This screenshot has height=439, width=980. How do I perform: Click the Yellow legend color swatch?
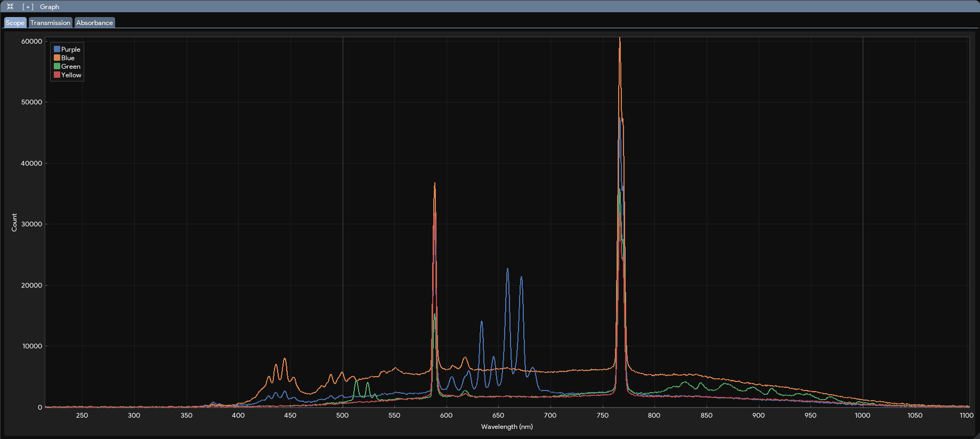click(57, 75)
